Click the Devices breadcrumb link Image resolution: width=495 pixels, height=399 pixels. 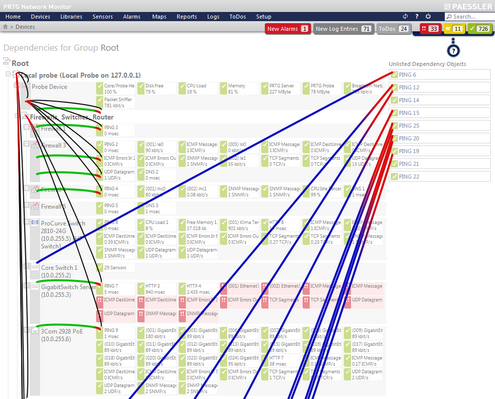[25, 27]
